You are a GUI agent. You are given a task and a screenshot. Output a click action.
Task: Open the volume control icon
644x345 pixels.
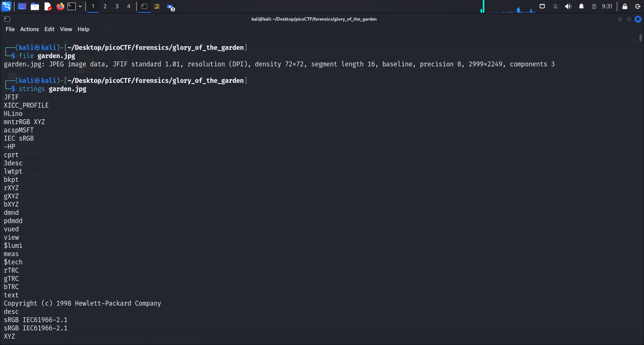click(x=568, y=6)
